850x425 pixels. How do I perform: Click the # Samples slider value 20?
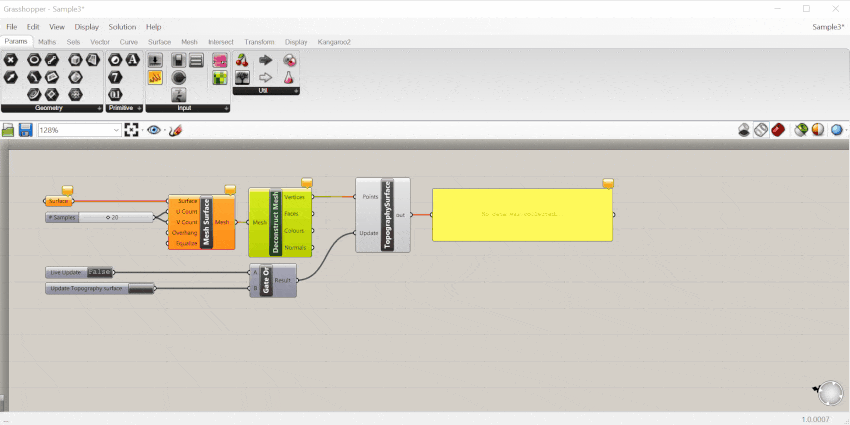[113, 217]
